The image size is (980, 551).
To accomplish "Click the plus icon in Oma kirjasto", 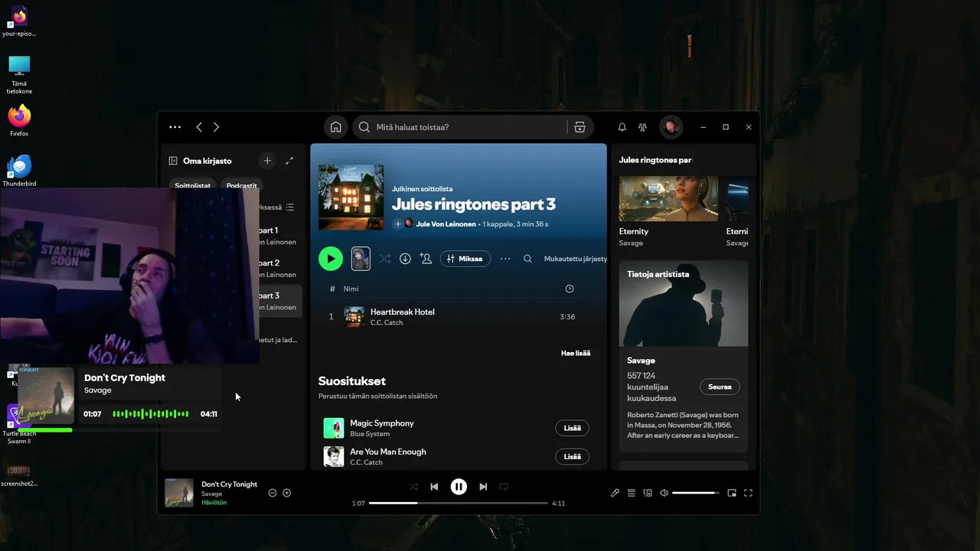I will pos(266,161).
